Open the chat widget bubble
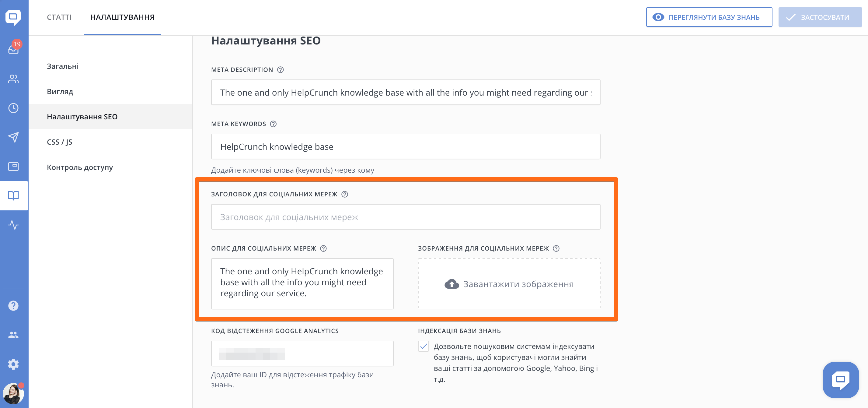The height and width of the screenshot is (408, 868). pos(840,380)
